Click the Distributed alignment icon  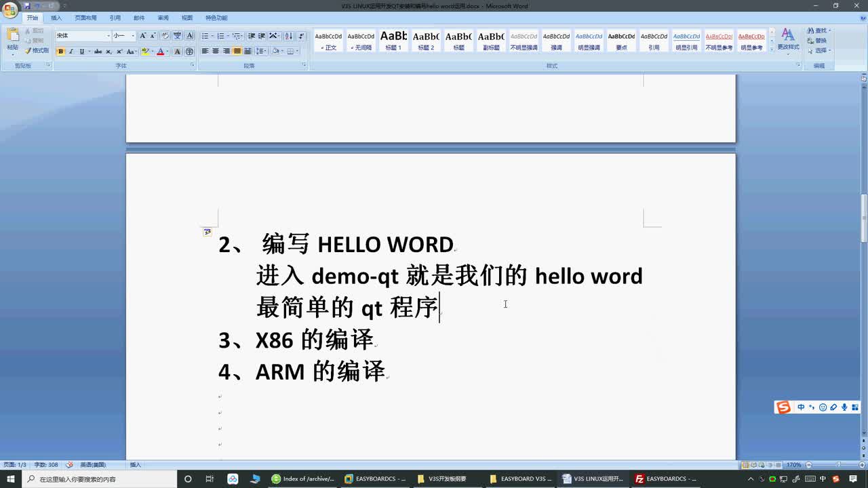248,52
